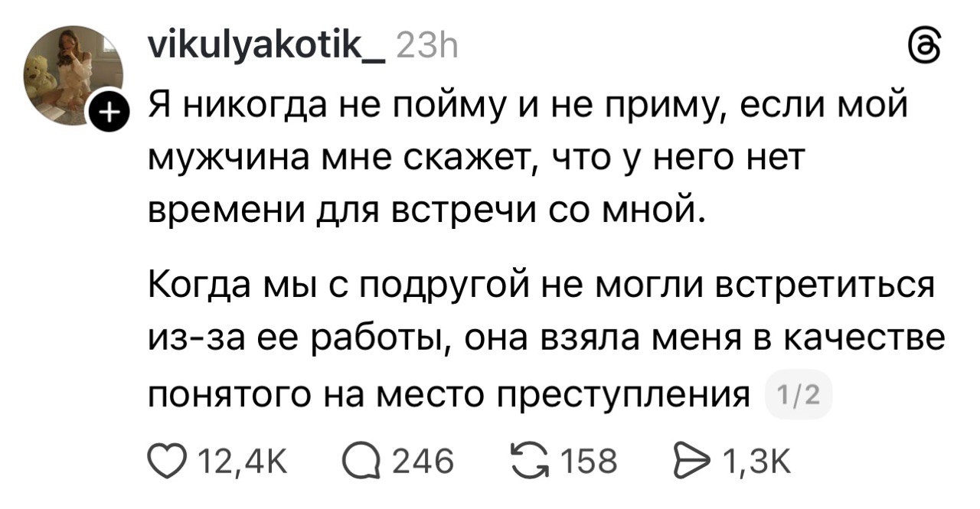View the 12,4K likes count
This screenshot has width=980, height=509.
(x=231, y=462)
